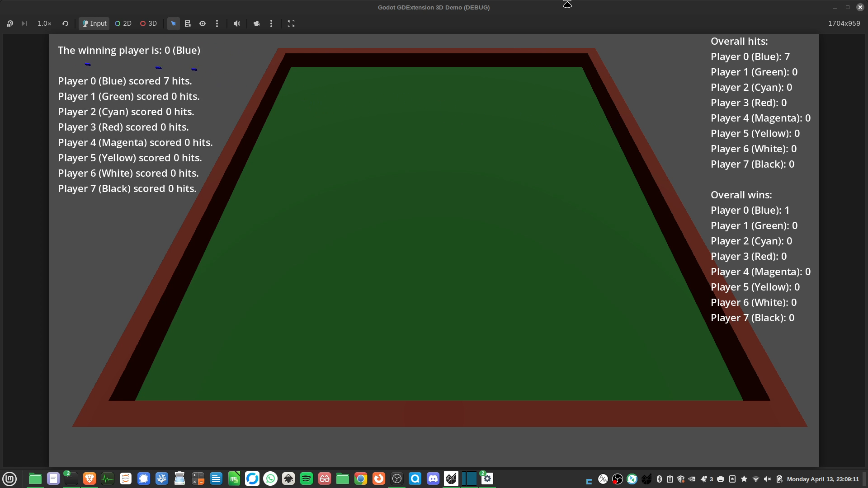Screen dimensions: 868x488
Task: Open the Discord taskbar icon
Action: 433,479
